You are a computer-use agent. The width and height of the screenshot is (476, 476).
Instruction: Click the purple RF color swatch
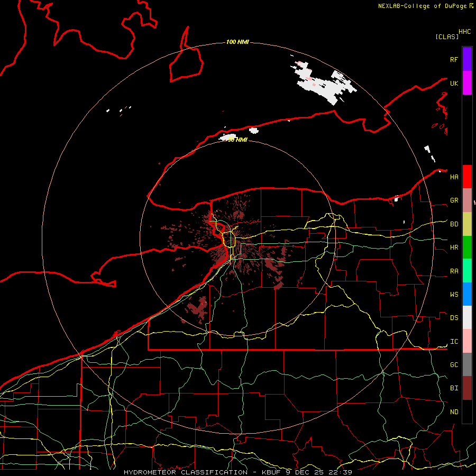[x=467, y=59]
